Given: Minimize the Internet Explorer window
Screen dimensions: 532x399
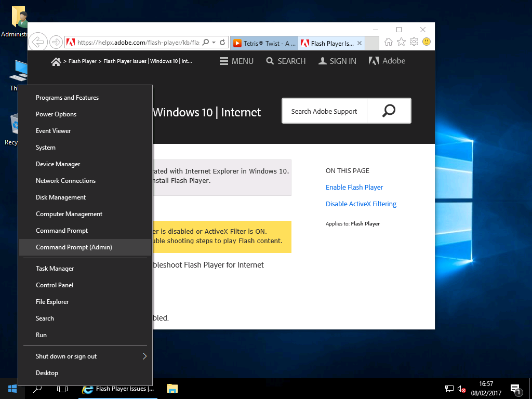Looking at the screenshot, I should (x=376, y=30).
